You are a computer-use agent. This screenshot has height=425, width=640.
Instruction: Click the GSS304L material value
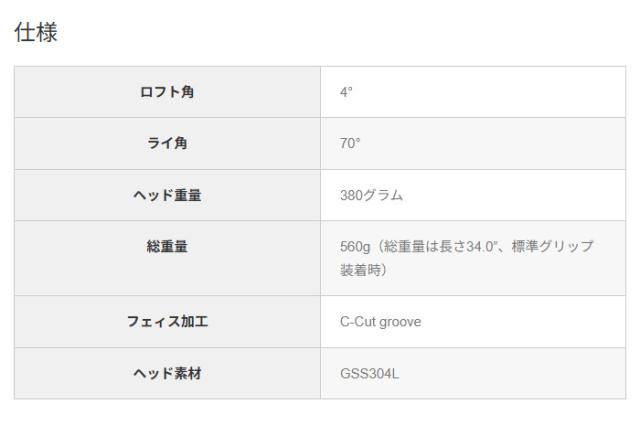pyautogui.click(x=369, y=374)
